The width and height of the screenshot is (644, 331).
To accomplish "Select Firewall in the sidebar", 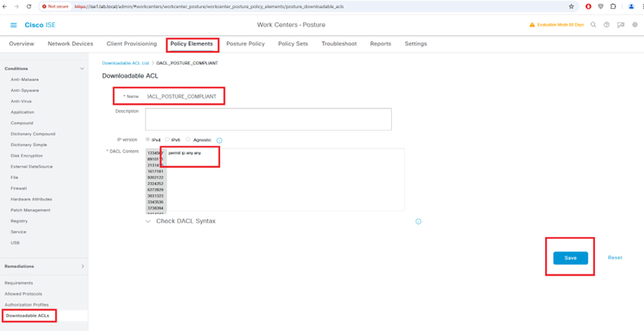I will tap(18, 188).
